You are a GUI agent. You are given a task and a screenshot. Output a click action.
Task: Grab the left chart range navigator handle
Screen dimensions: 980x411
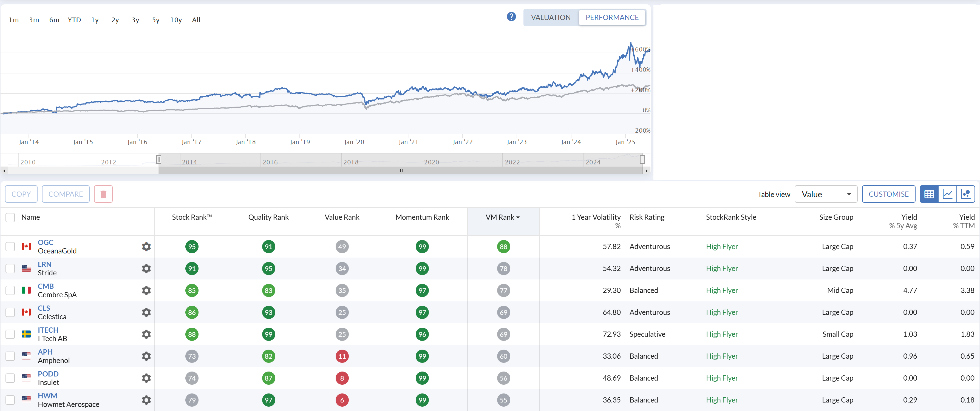click(159, 160)
